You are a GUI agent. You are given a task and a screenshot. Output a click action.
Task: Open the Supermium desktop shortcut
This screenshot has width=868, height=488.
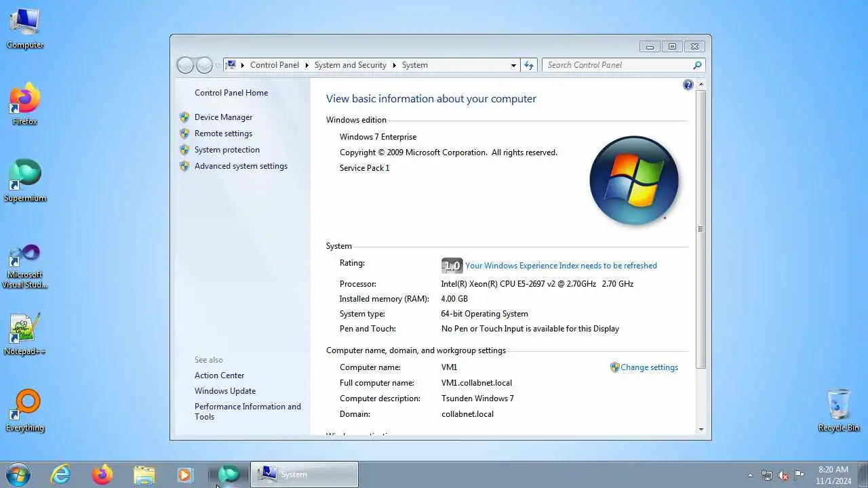pyautogui.click(x=25, y=181)
